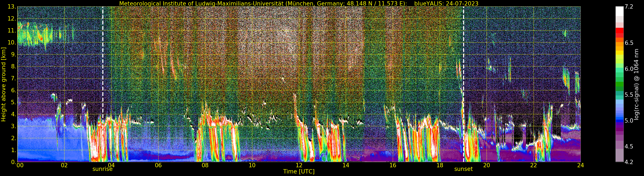Click the height axis tick '6.'
Viewport: 644px width, 176px height.
click(13, 91)
